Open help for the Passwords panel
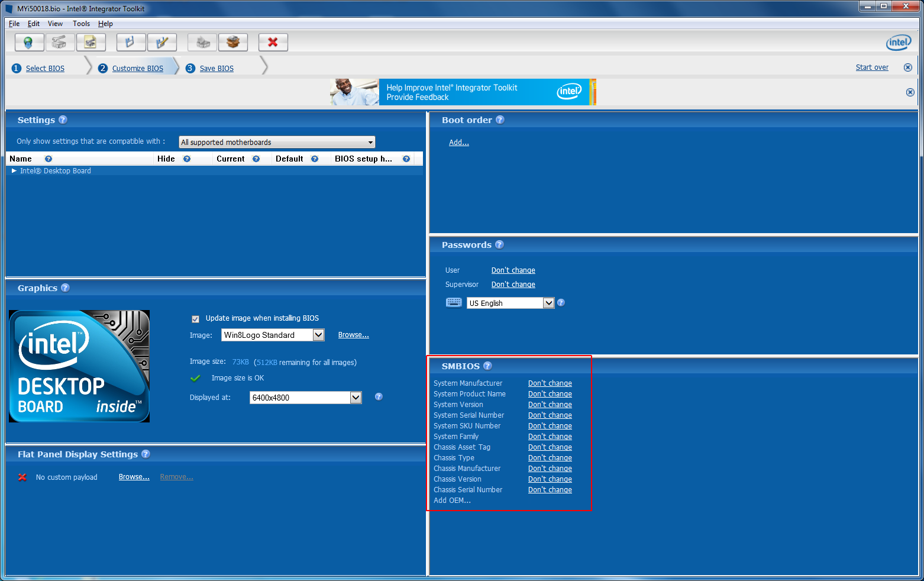Image resolution: width=924 pixels, height=581 pixels. click(x=499, y=244)
